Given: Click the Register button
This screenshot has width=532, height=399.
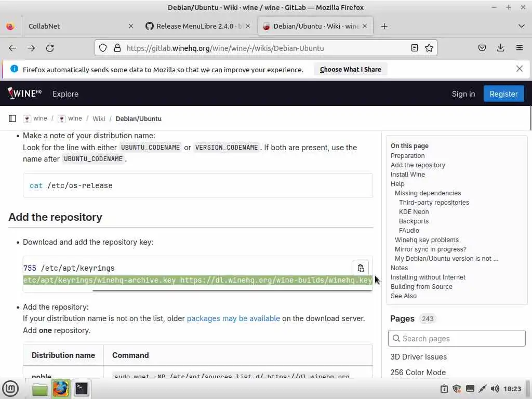Looking at the screenshot, I should coord(503,94).
